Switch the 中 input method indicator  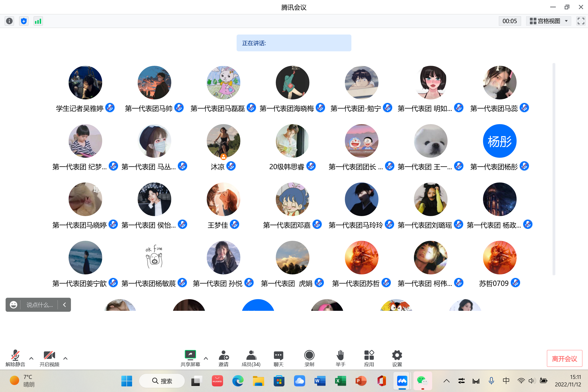tap(506, 381)
